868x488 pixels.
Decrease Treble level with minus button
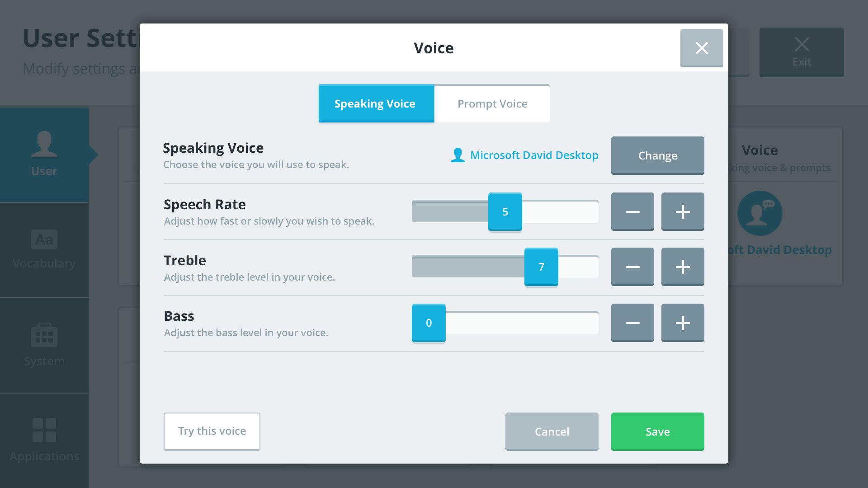click(633, 267)
